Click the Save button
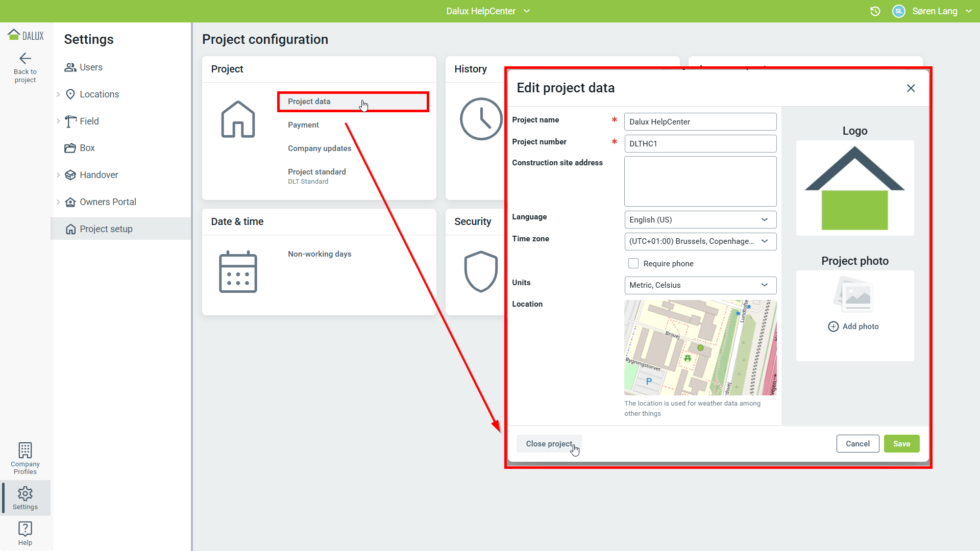980x551 pixels. [x=901, y=444]
